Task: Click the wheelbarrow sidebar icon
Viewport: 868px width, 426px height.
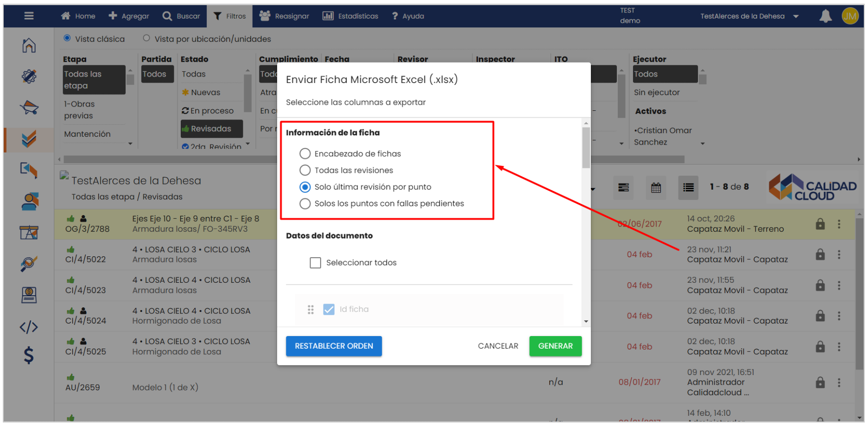Action: pos(29,108)
